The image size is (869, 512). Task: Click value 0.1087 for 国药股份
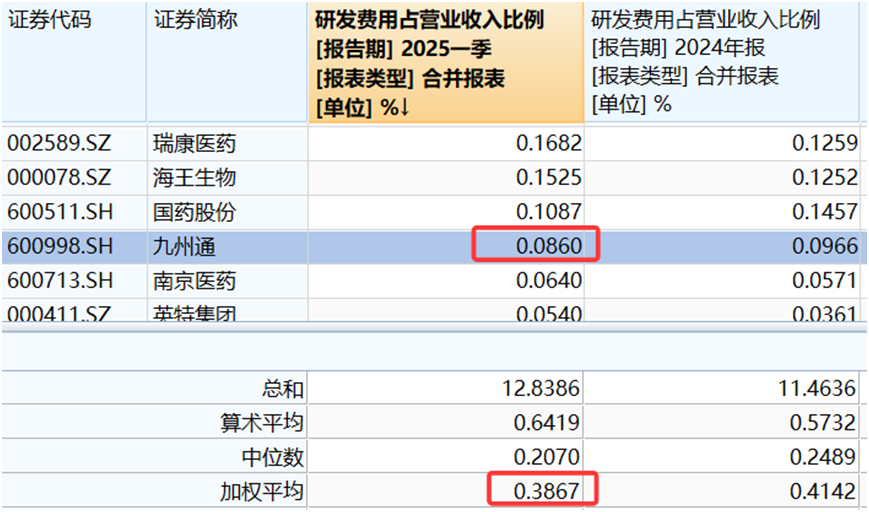coord(549,212)
